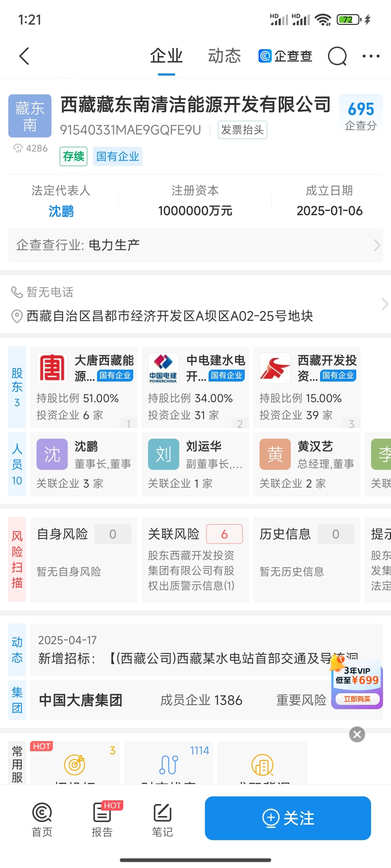Tap the 发票抬头 button
391x868 pixels.
click(243, 130)
